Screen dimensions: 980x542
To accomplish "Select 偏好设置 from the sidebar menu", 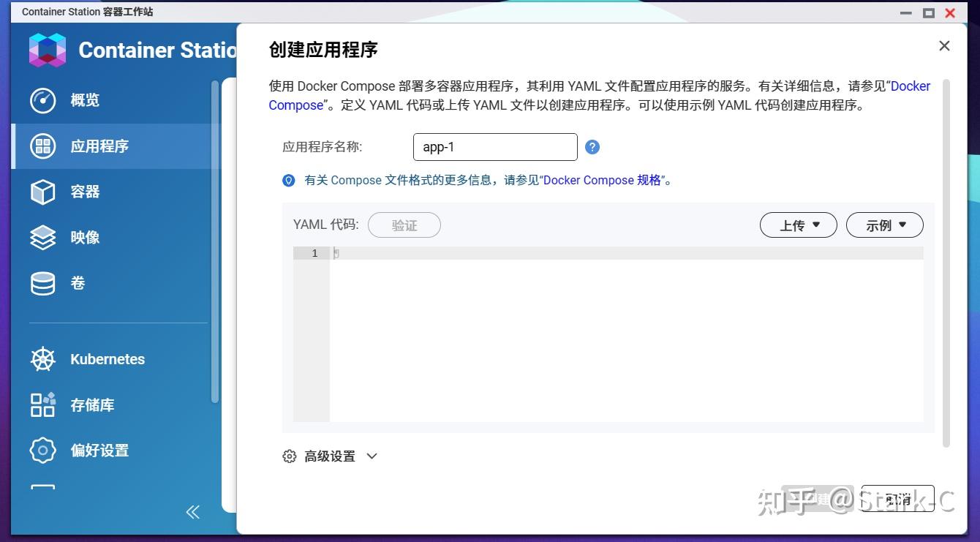I will 98,451.
